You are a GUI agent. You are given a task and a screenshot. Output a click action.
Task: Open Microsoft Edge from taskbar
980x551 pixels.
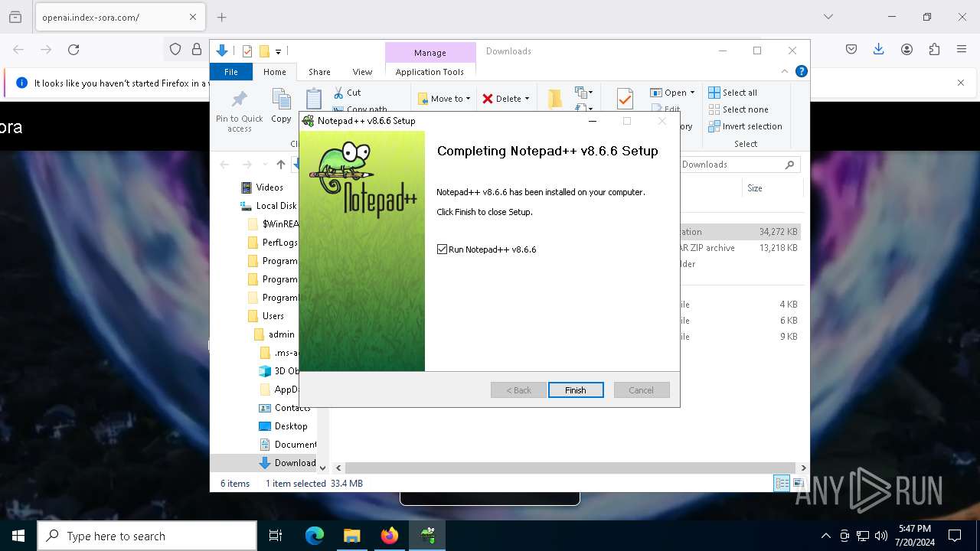coord(315,536)
